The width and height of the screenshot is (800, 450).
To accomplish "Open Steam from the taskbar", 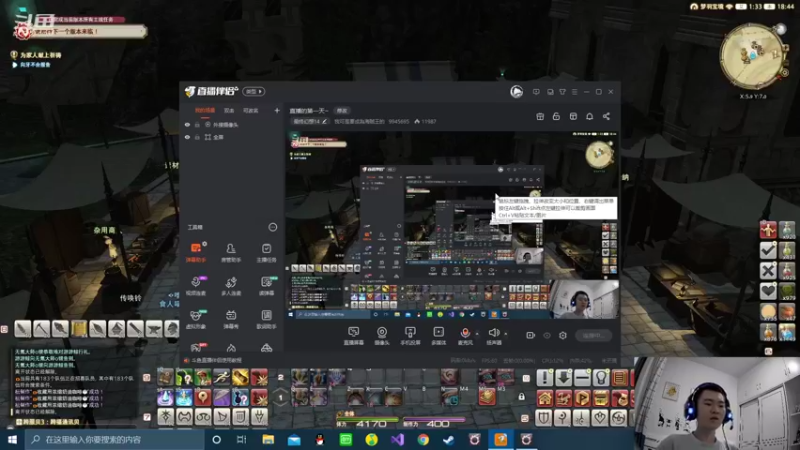I will 448,439.
